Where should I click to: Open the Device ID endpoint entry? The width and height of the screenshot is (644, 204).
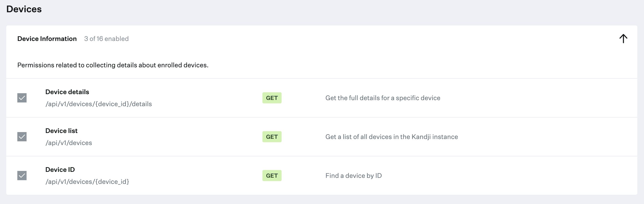[60, 170]
